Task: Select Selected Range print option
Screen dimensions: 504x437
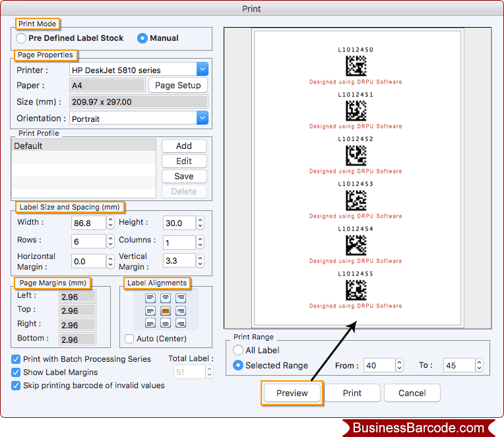Action: click(238, 365)
